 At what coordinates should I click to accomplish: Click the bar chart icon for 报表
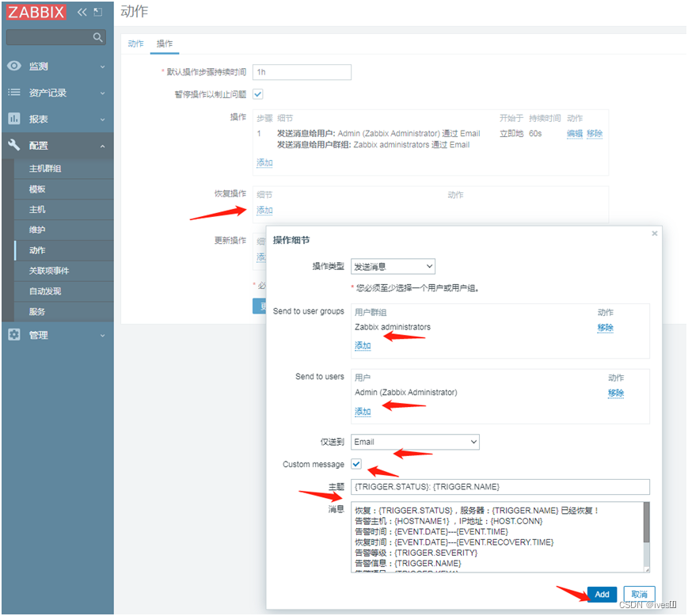pos(14,119)
